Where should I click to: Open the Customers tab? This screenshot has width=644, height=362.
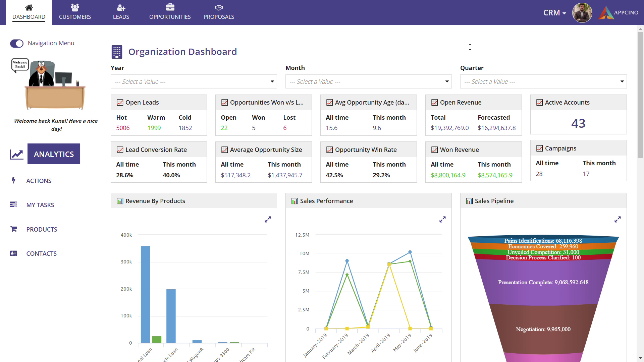(75, 12)
